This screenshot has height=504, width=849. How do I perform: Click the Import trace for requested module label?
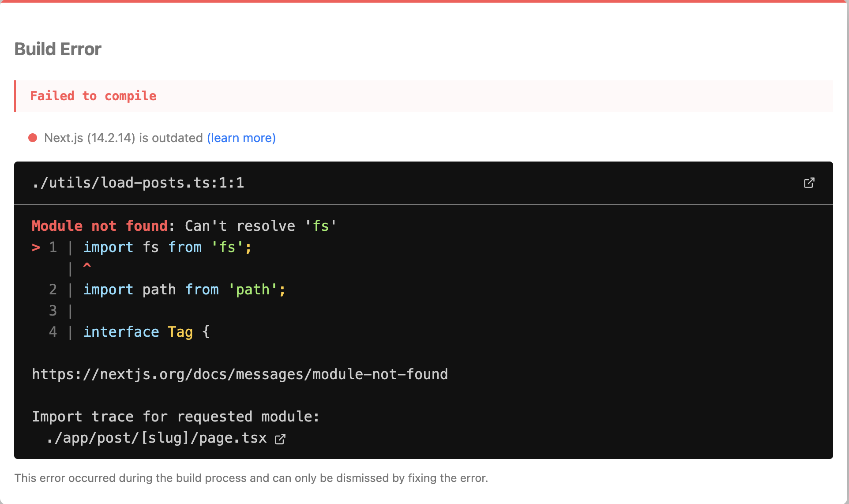176,417
